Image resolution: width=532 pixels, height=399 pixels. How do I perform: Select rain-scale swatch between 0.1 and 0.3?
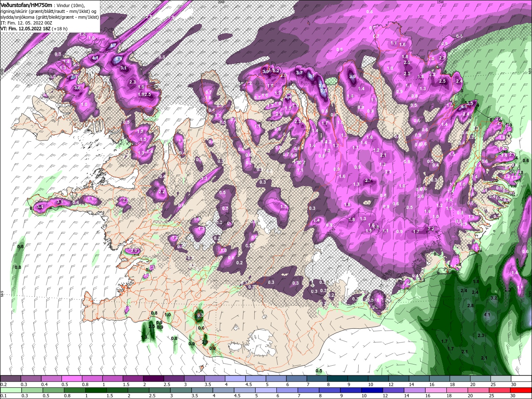pyautogui.click(x=10, y=390)
